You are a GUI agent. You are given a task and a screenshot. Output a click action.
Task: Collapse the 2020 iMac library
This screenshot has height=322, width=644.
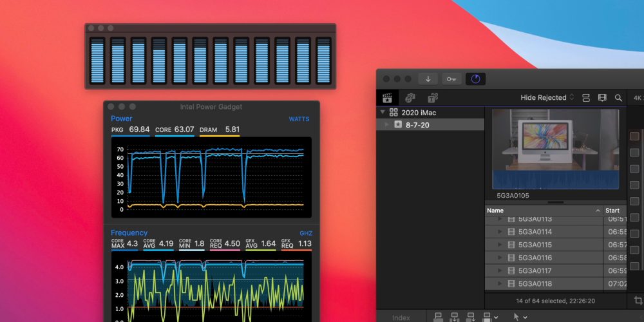pos(383,112)
